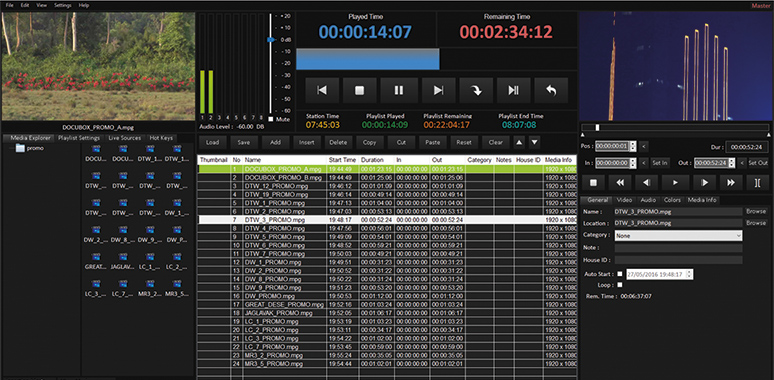Step one frame forward in preview

click(x=704, y=183)
